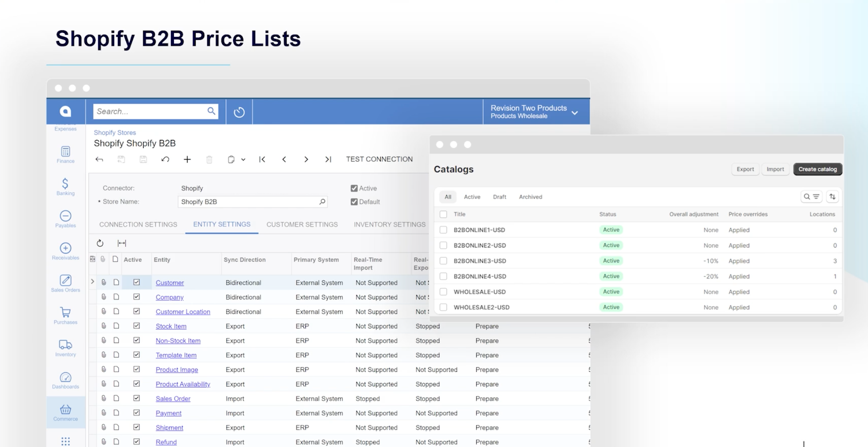
Task: Click the Acumatica logo home icon
Action: pos(65,111)
